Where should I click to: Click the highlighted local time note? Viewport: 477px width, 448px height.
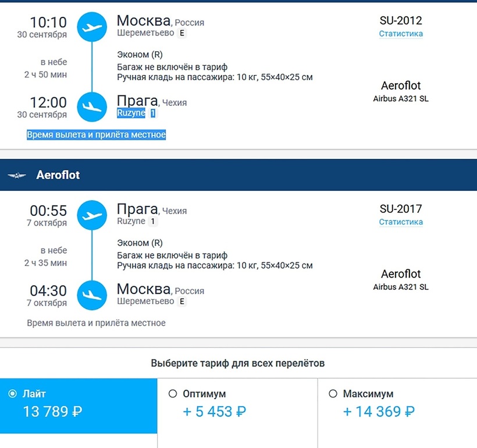click(x=97, y=135)
